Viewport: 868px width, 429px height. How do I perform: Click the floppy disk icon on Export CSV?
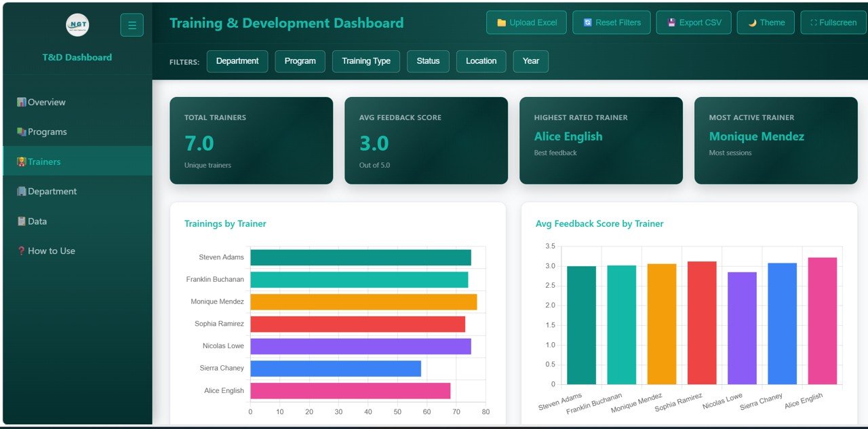671,22
